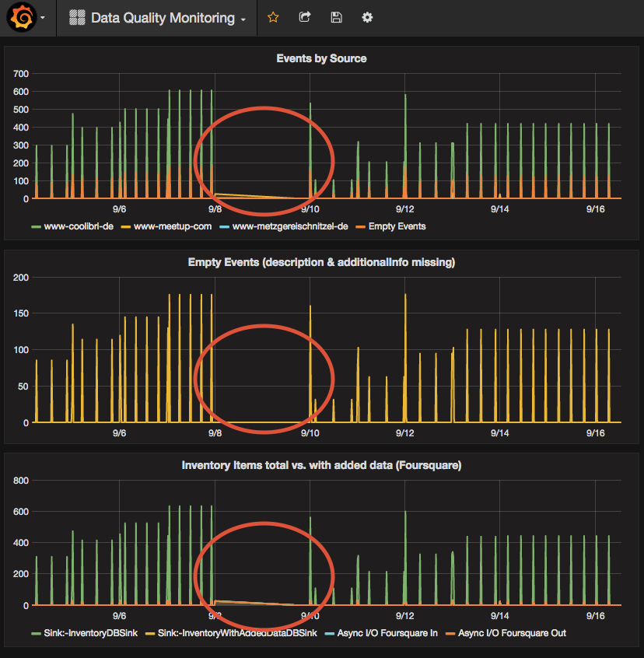This screenshot has width=644, height=658.
Task: Toggle Async I/O Foursquare Out series
Action: [512, 633]
